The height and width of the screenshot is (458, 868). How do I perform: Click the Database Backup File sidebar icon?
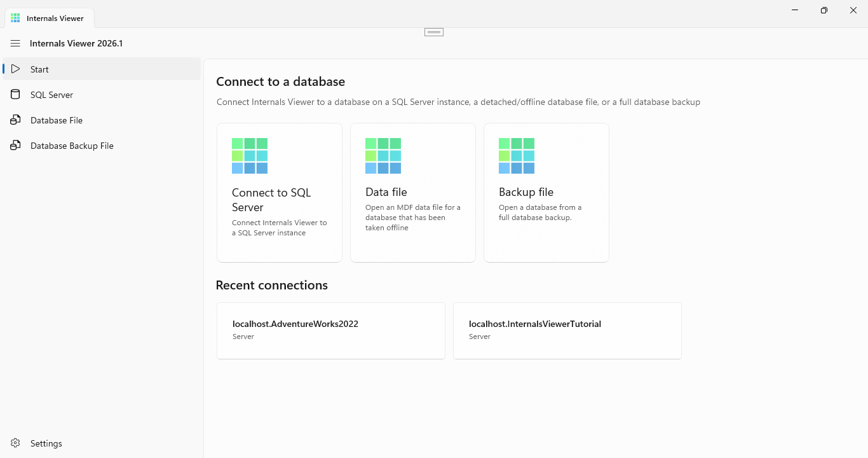tap(15, 145)
